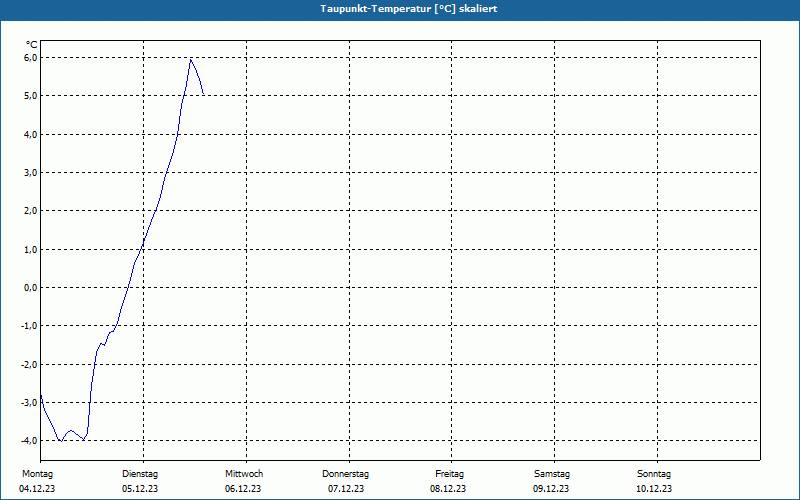800x500 pixels.
Task: Click the chart title Taupunkt-Temperatur [°C] skaliert
Action: (409, 9)
